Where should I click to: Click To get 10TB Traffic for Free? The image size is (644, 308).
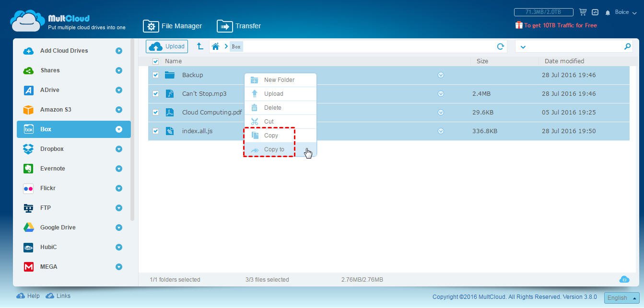(560, 25)
